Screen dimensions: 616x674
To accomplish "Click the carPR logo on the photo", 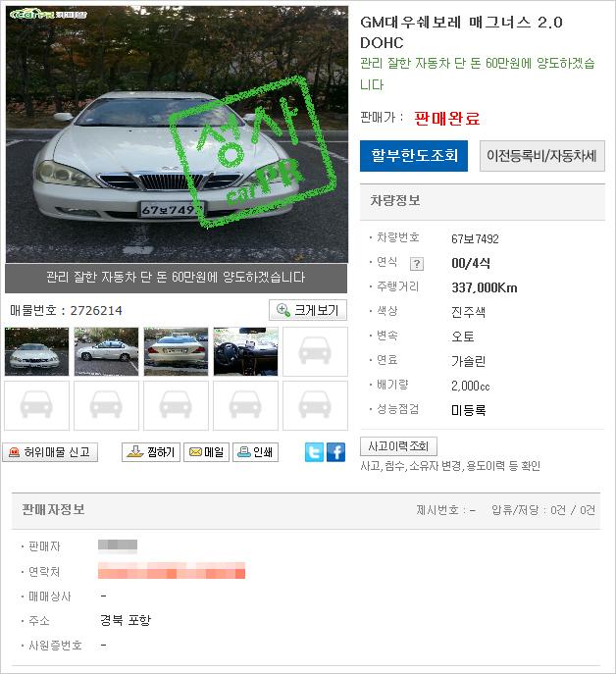I will [x=48, y=14].
